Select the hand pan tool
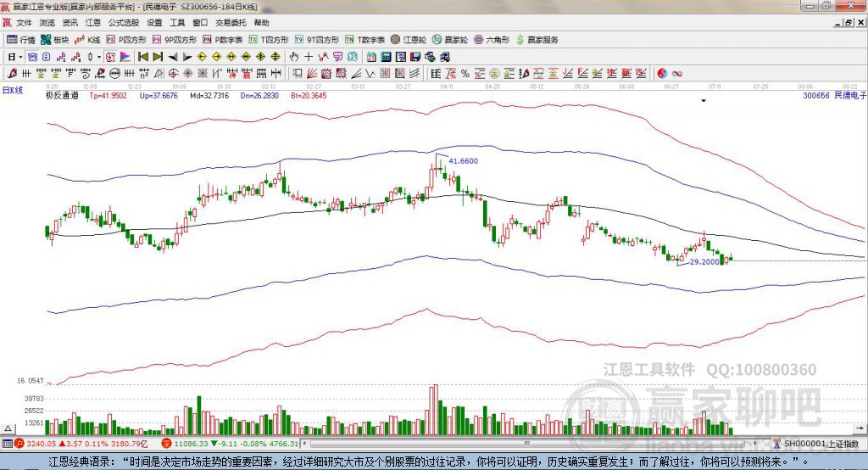This screenshot has height=470, width=868. [x=294, y=57]
